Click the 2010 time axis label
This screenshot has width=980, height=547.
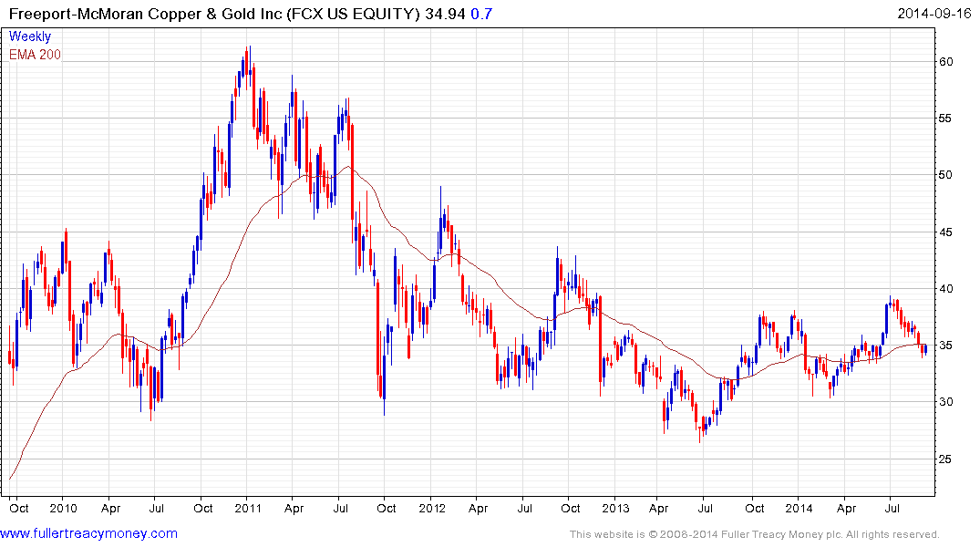(63, 508)
